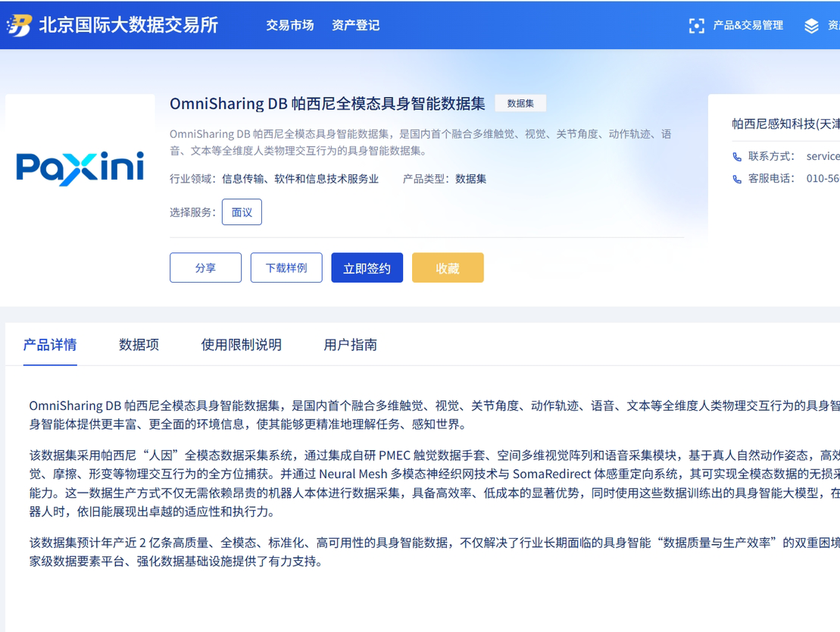Viewport: 840px width, 632px height.
Task: Switch to the 使用限制说明 tab
Action: [241, 345]
